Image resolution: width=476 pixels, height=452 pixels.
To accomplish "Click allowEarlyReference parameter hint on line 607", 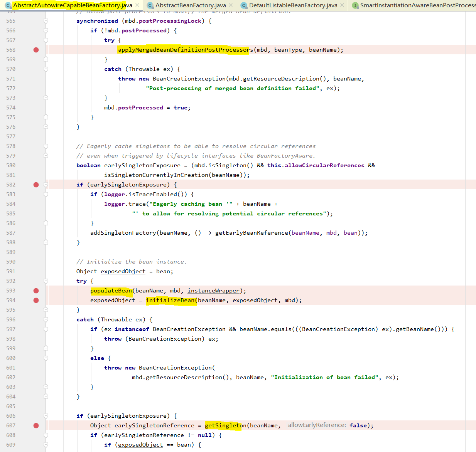I will point(317,425).
